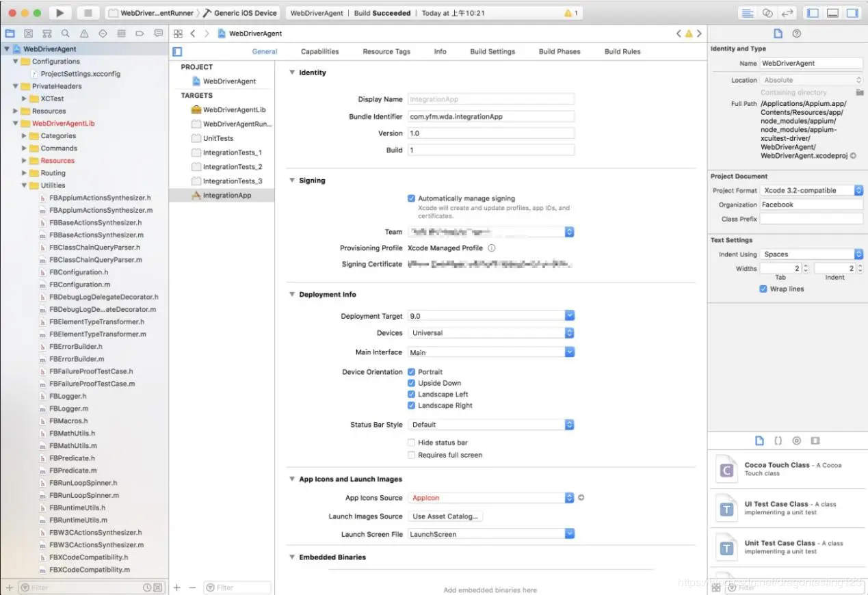Expand the Categories folder
868x595 pixels.
(x=25, y=136)
